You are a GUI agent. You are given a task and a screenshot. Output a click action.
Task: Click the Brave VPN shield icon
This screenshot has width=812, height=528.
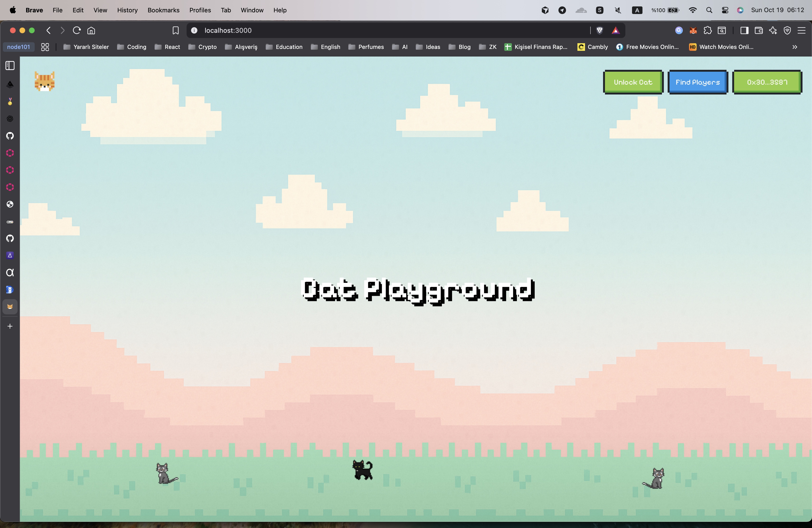787,30
